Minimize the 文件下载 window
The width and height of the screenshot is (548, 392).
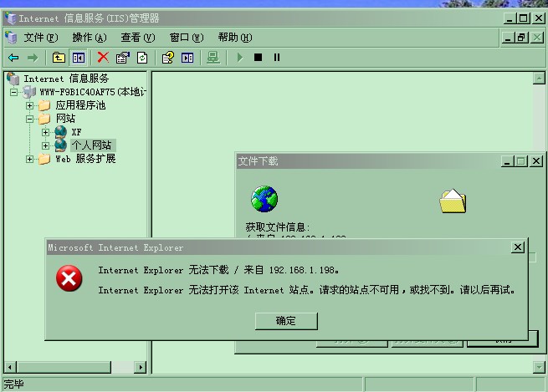508,161
